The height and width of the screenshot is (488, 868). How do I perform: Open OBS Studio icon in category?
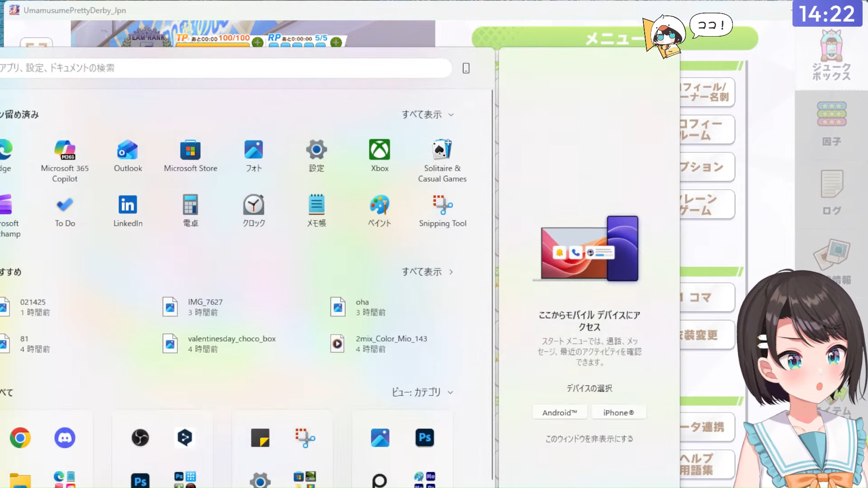[x=140, y=437]
